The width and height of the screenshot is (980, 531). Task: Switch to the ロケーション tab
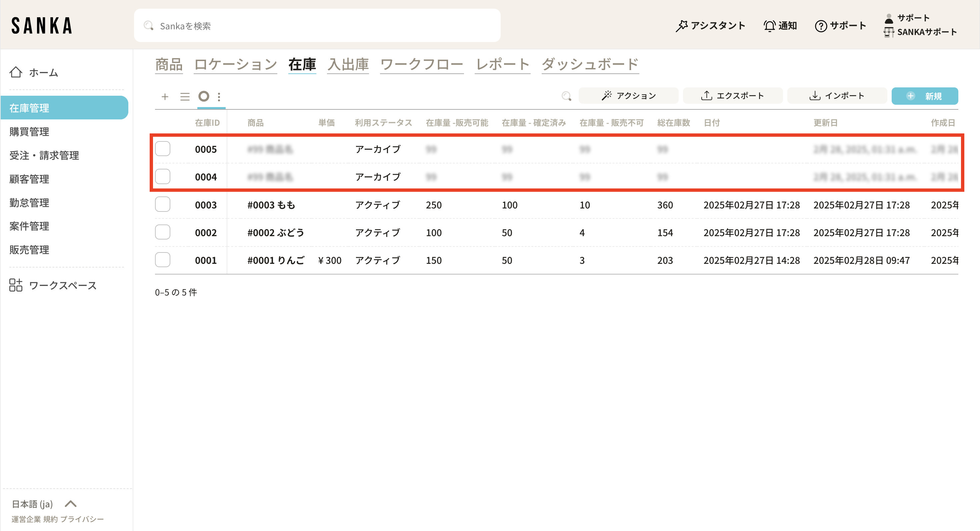(x=235, y=64)
